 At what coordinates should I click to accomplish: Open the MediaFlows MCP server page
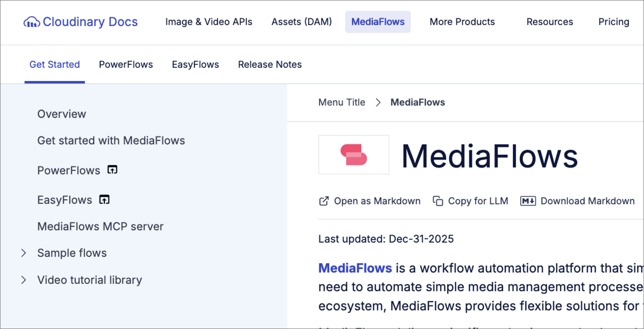click(100, 226)
